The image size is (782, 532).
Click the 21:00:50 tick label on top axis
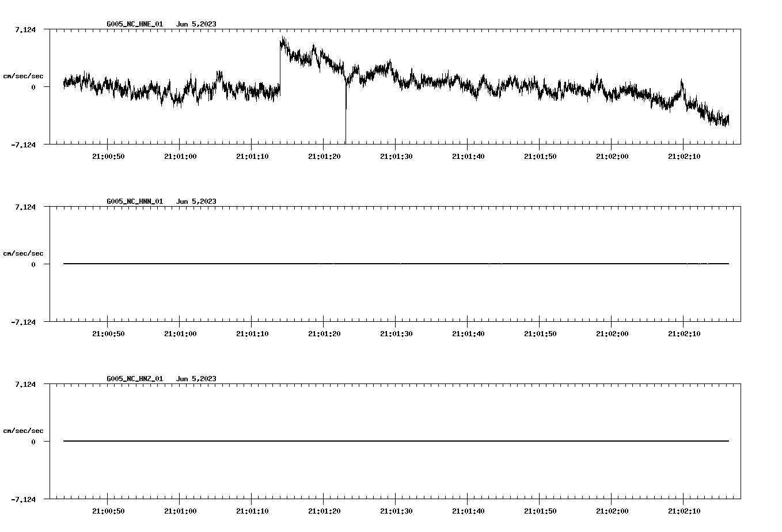(x=107, y=155)
